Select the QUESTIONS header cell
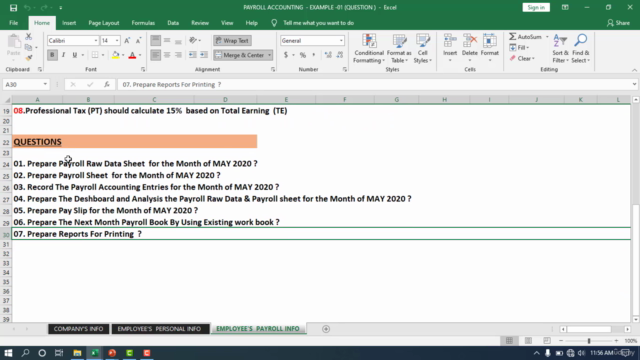Image resolution: width=640 pixels, height=360 pixels. pos(135,142)
